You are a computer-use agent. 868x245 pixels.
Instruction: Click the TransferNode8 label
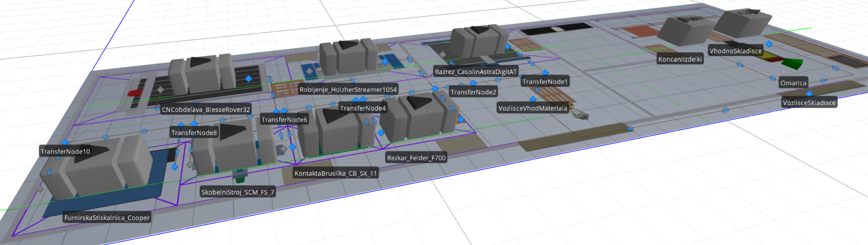click(x=194, y=133)
